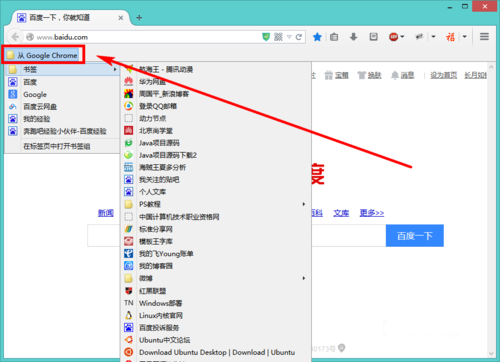Click the China Telecom icon for 我的飞Young账单
Viewport: 500px width, 362px height.
tap(128, 254)
